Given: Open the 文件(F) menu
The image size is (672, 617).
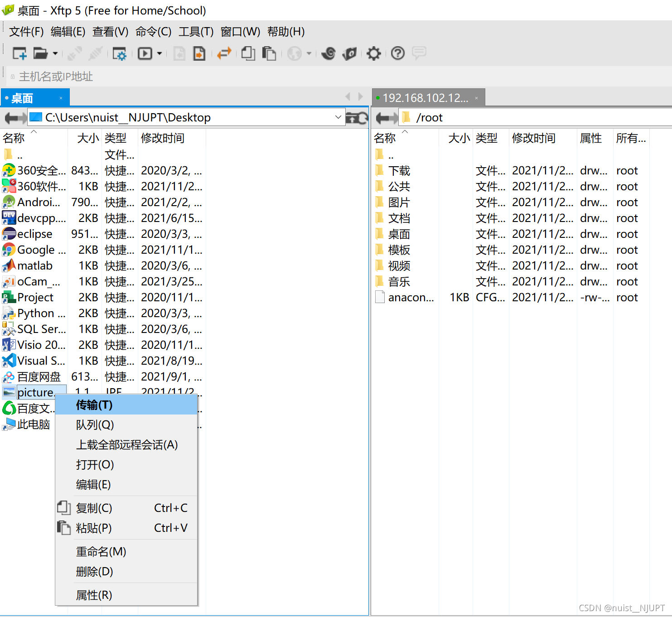Looking at the screenshot, I should click(x=26, y=32).
